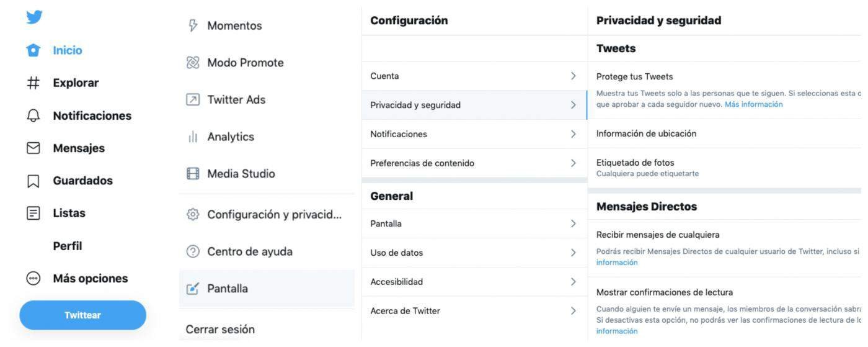Viewport: 868px width, 347px height.
Task: Expand the Preferencias de contenido chevron
Action: coord(573,163)
